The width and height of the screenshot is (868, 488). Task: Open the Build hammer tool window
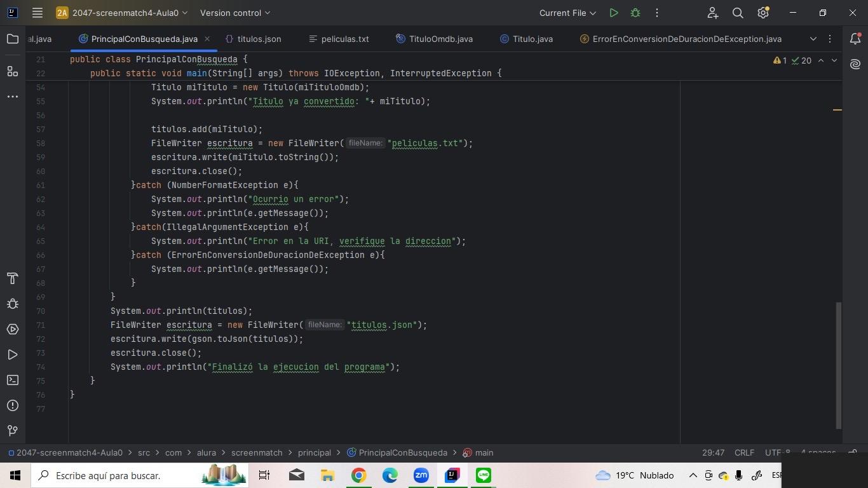point(13,278)
